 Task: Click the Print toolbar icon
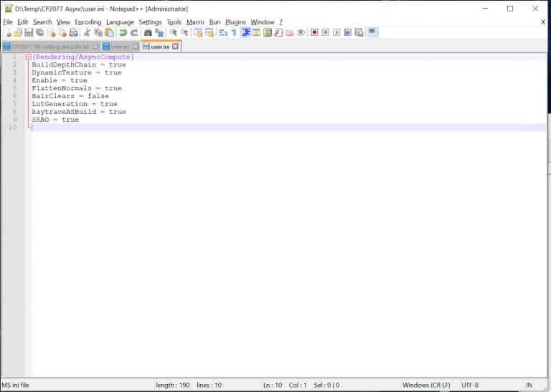[72, 33]
